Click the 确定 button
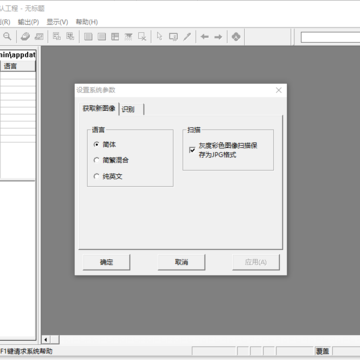360x360 pixels. [106, 262]
